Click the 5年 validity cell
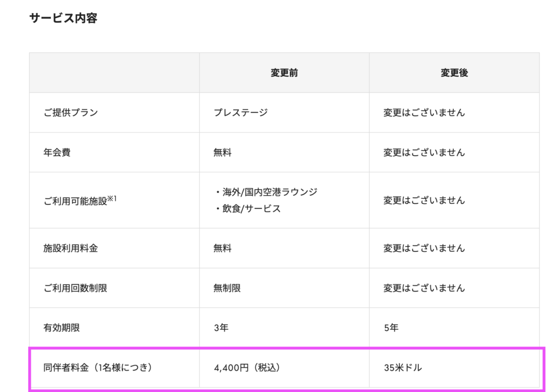 click(x=391, y=328)
